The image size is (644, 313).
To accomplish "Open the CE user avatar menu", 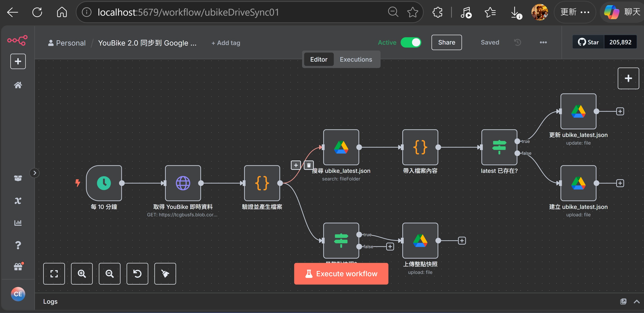I will [18, 294].
